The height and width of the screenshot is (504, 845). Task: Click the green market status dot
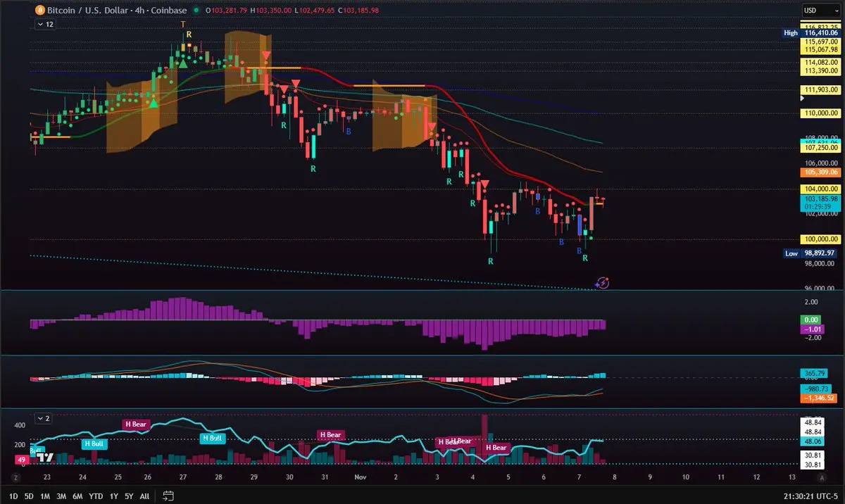coord(196,11)
